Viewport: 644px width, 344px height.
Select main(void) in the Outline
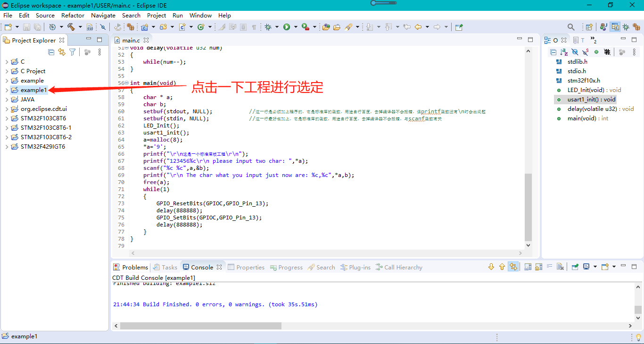588,118
